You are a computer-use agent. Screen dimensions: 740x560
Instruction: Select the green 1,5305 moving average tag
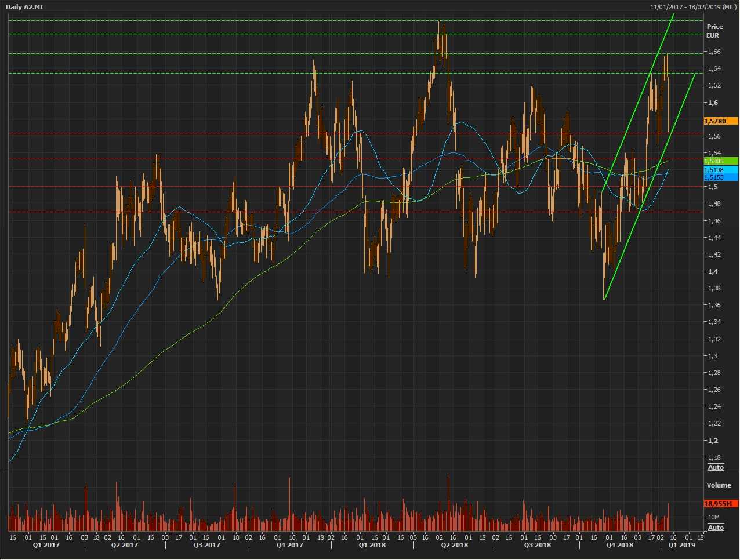point(720,161)
